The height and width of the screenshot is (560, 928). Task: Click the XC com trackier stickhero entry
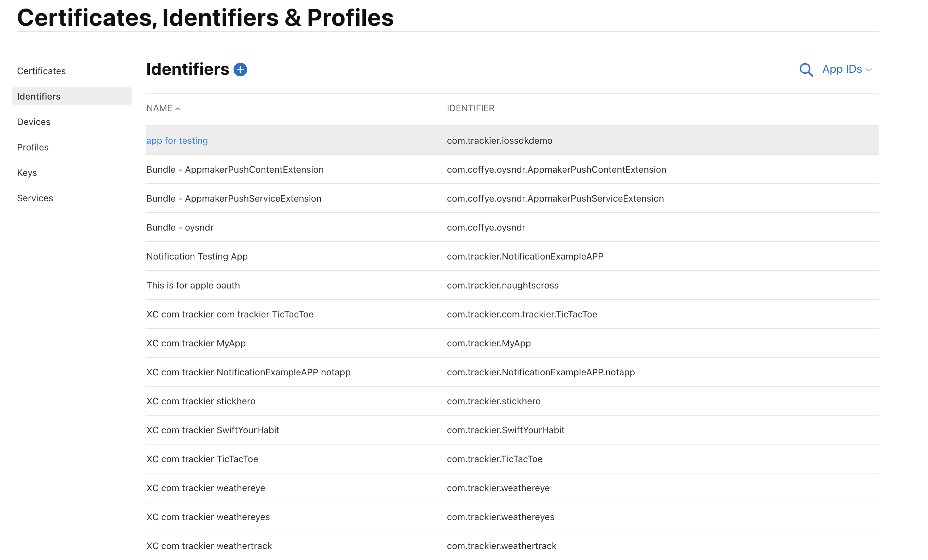click(x=201, y=401)
